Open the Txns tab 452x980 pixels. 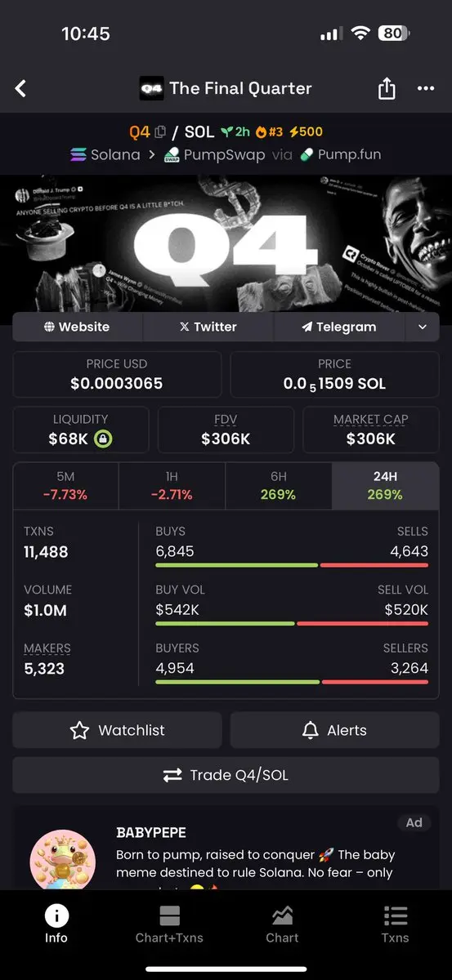[395, 924]
